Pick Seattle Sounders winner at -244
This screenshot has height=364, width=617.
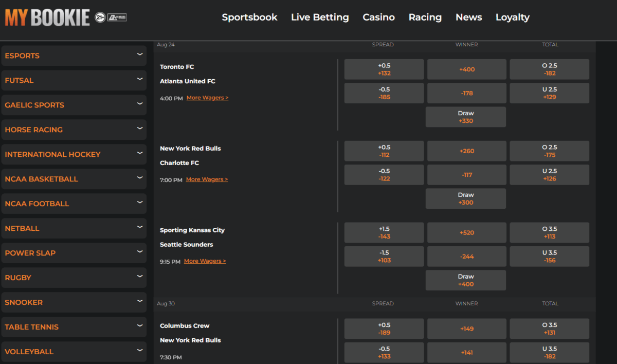pyautogui.click(x=467, y=257)
